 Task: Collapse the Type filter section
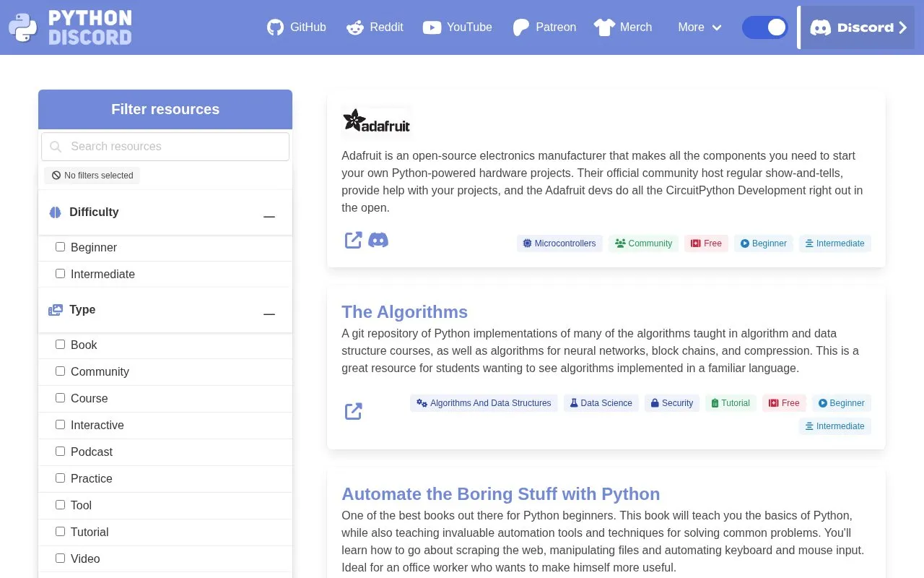[269, 314]
